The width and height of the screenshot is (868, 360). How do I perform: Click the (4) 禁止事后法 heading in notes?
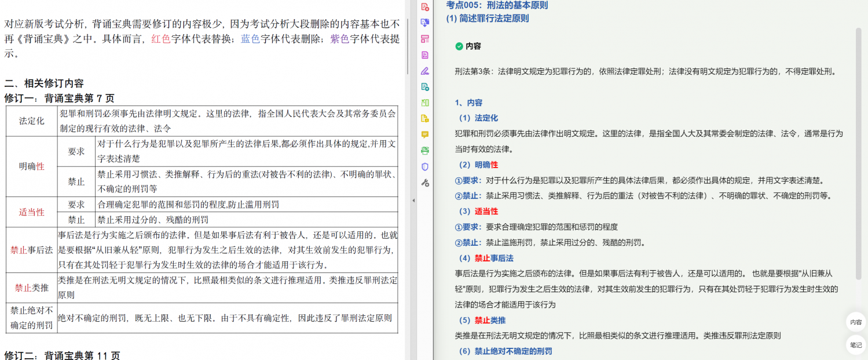click(486, 258)
